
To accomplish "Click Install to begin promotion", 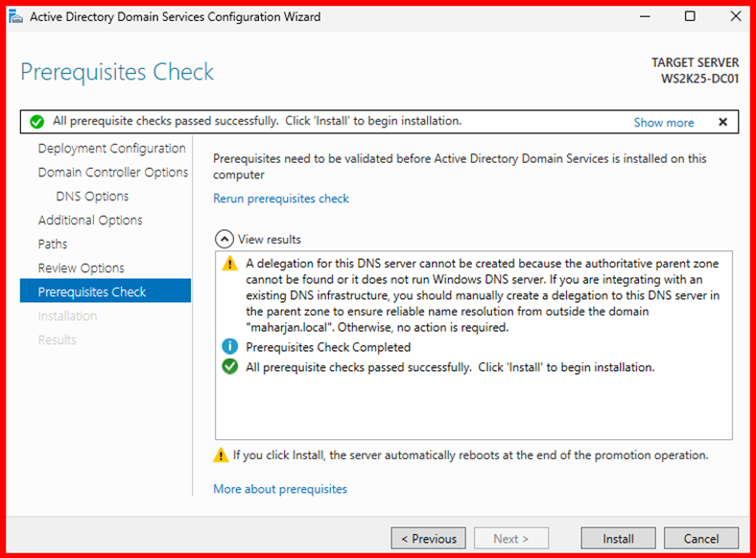I will pos(618,539).
